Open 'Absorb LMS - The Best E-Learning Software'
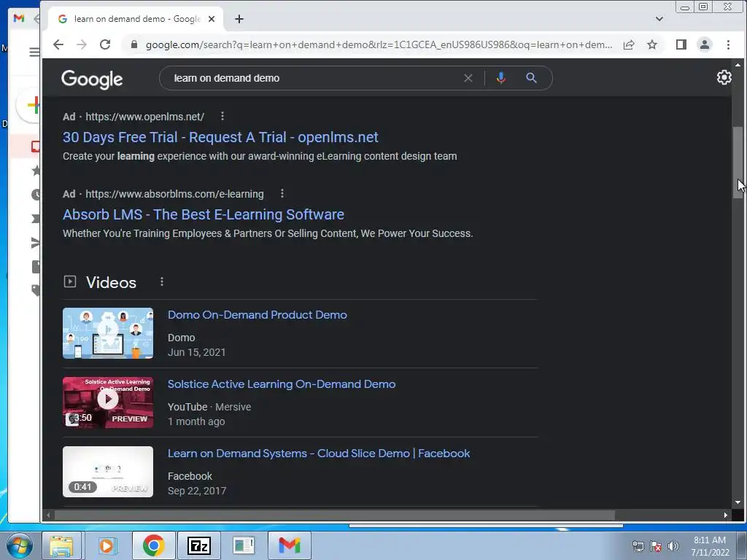This screenshot has width=747, height=560. tap(204, 214)
